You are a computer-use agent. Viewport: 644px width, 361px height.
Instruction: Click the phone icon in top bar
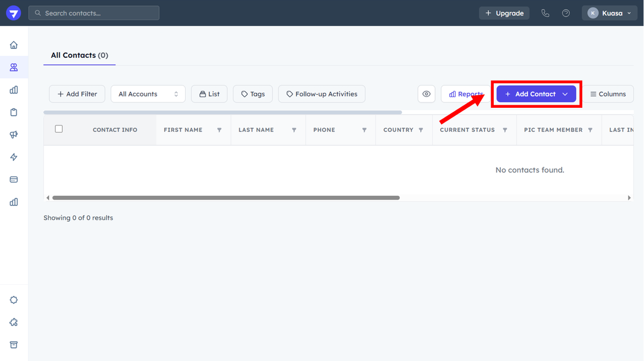point(545,13)
